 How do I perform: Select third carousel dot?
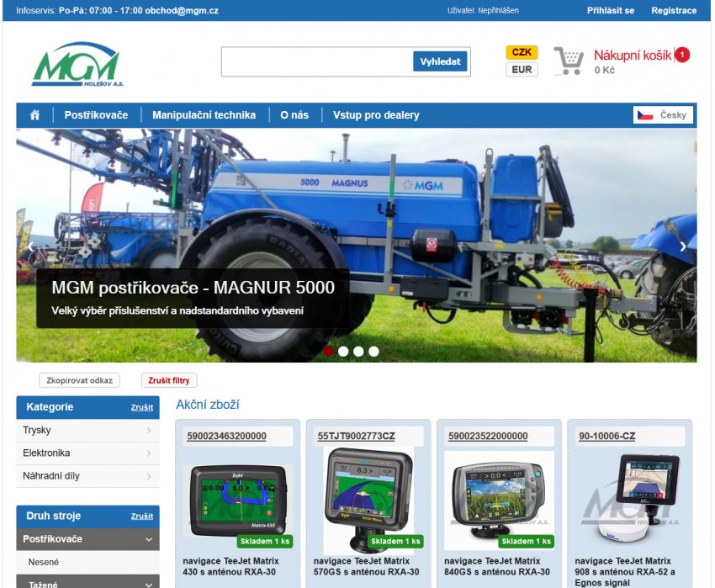coord(358,352)
